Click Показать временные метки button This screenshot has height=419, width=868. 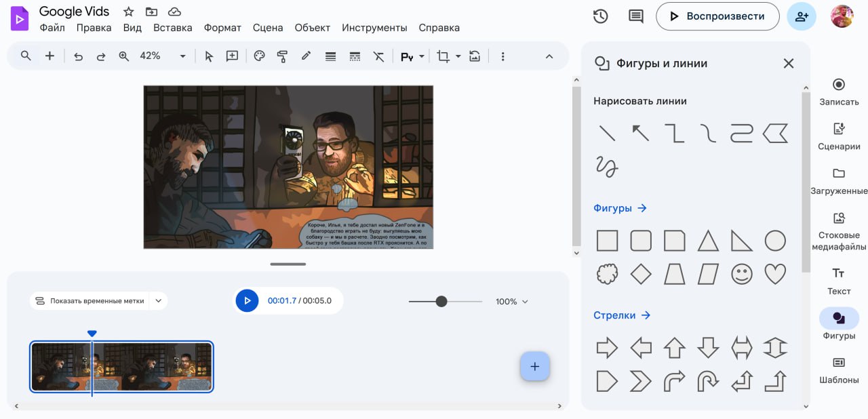coord(90,301)
